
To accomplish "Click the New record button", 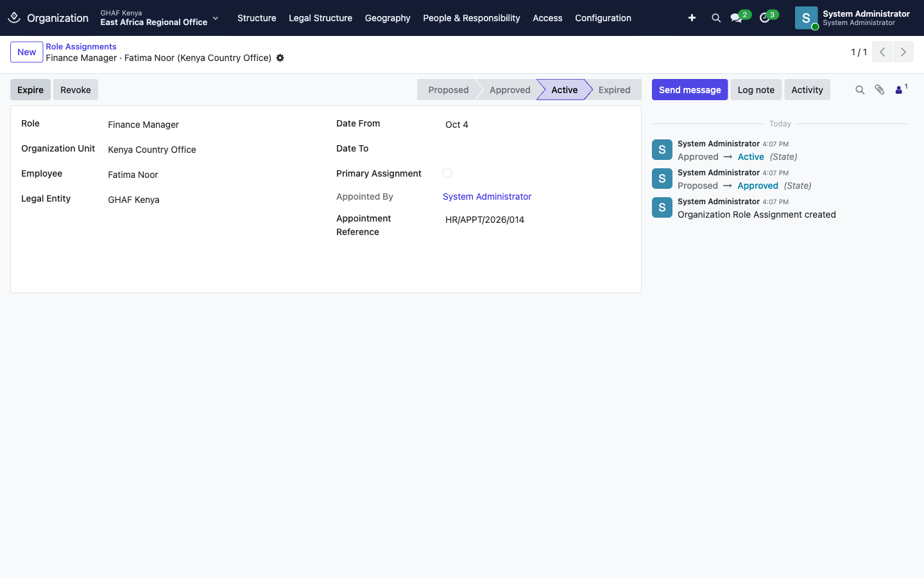I will 27,52.
